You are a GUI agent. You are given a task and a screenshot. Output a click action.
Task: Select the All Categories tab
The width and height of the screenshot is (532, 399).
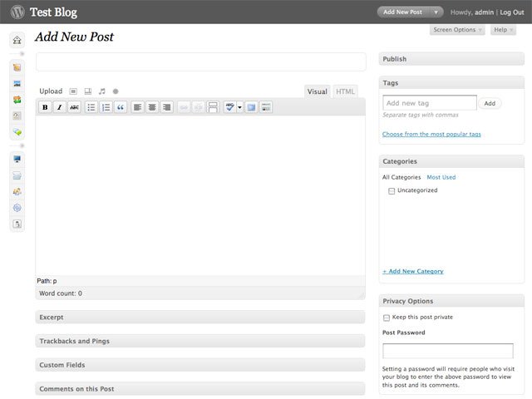coord(401,177)
